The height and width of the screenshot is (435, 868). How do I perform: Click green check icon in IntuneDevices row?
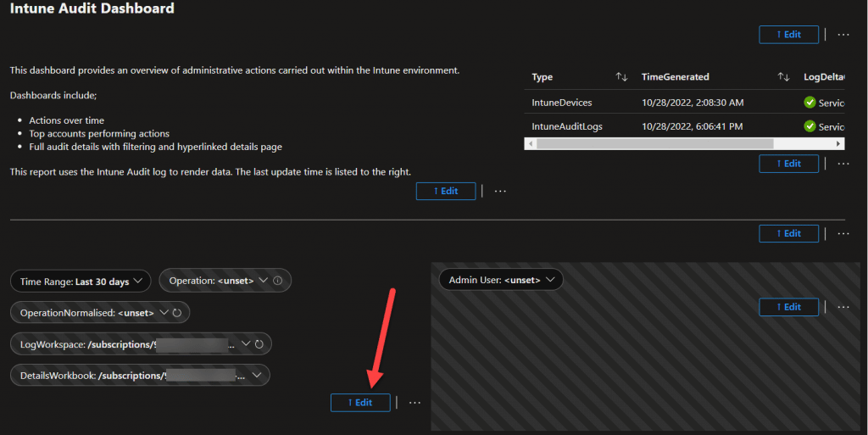coord(810,103)
